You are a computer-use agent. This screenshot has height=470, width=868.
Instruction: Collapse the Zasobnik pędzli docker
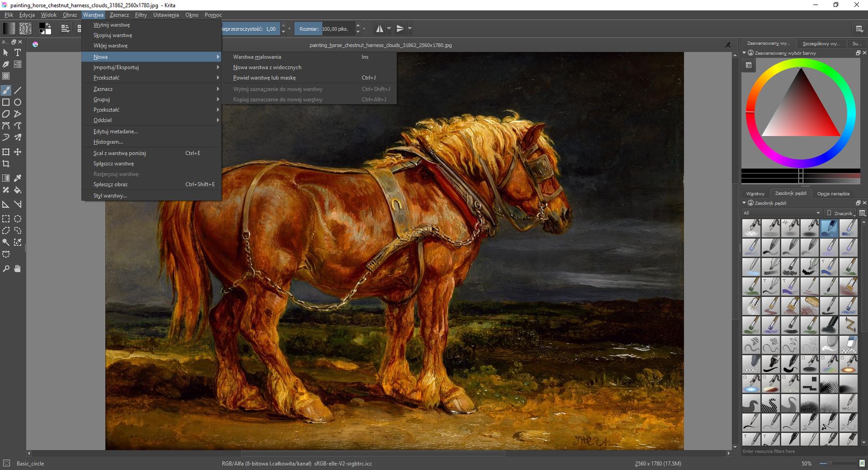point(744,203)
